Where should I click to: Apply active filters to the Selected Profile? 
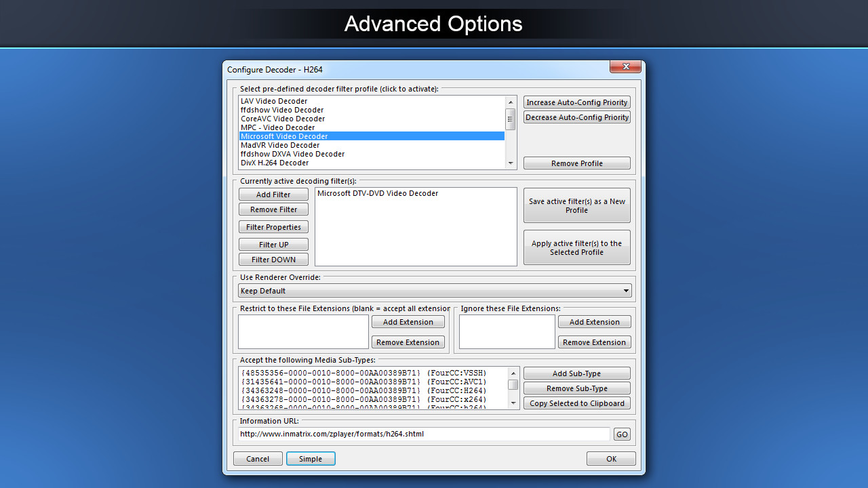tap(576, 247)
